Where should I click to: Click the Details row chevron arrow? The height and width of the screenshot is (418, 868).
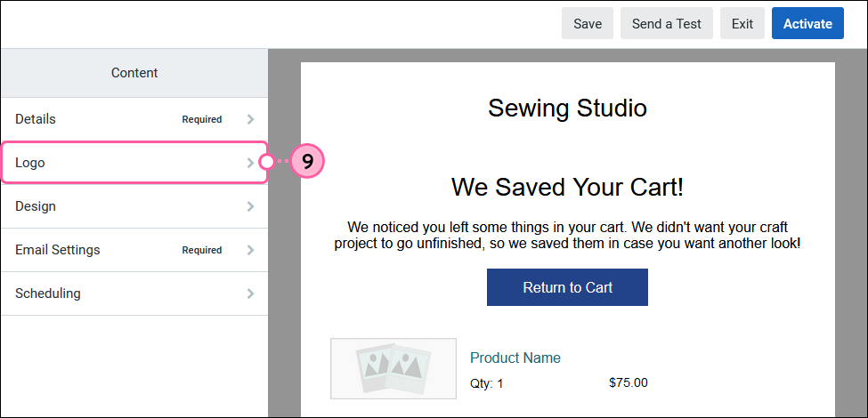[x=251, y=119]
